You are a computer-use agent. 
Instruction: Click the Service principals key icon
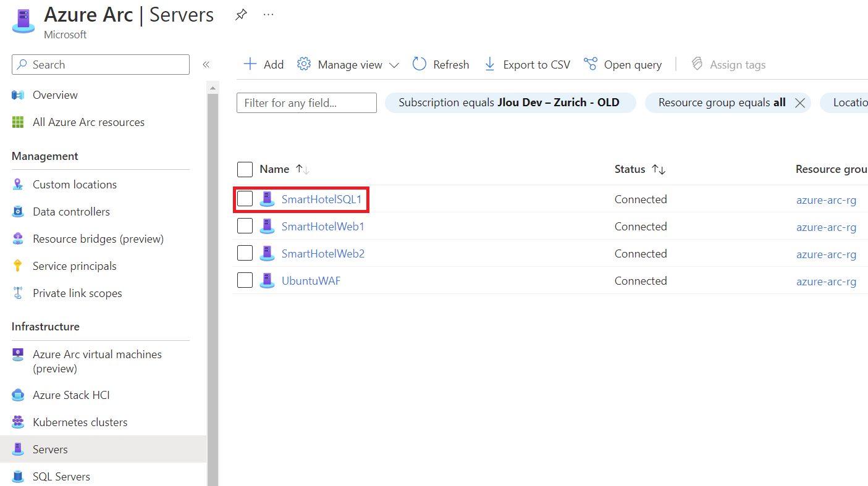pos(18,266)
